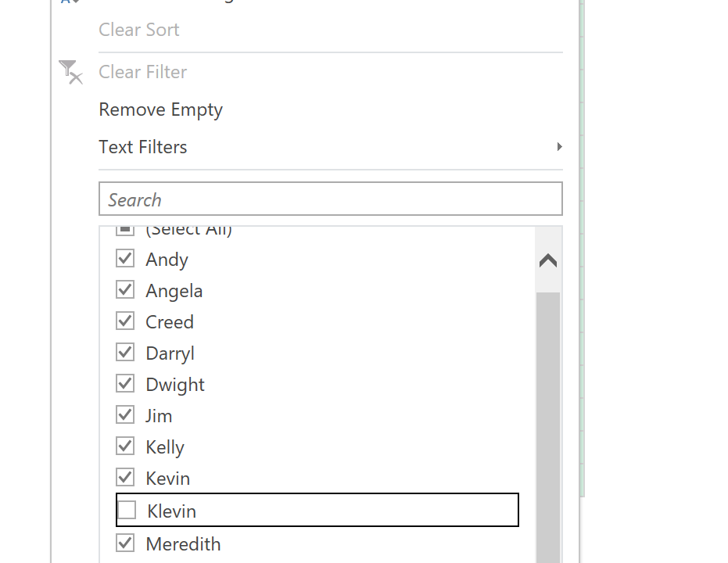Screen dimensions: 728x563
Task: Deselect the Kevin checkbox
Action: click(x=125, y=478)
